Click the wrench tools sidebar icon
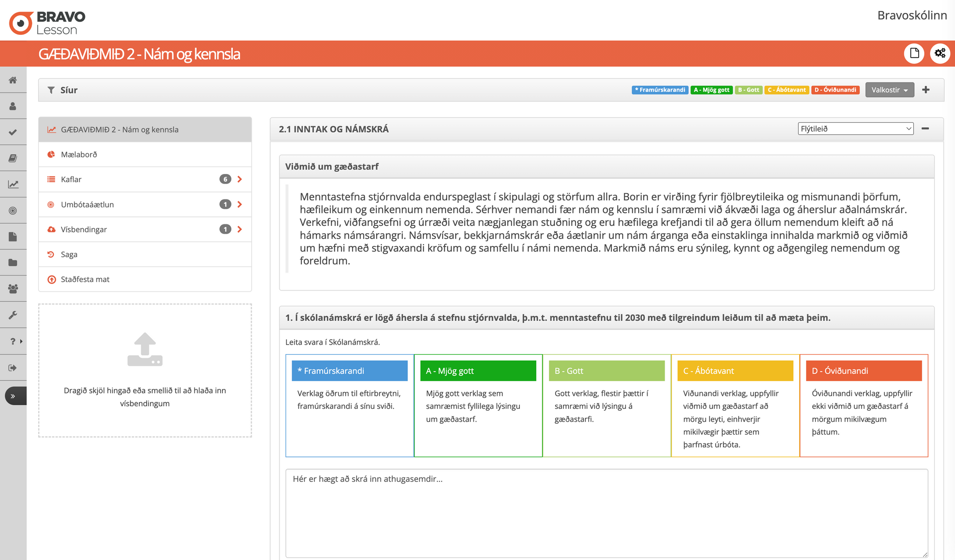The image size is (955, 560). pos(13,315)
